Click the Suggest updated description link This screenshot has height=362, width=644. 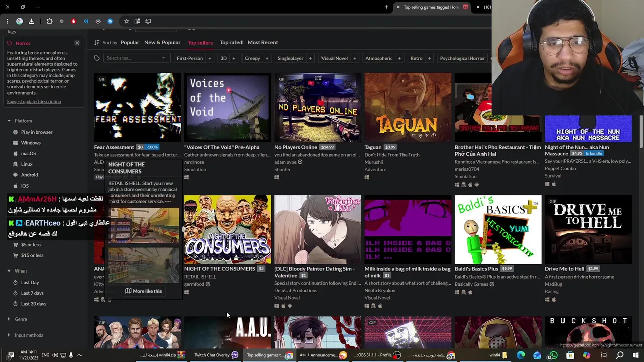point(34,102)
